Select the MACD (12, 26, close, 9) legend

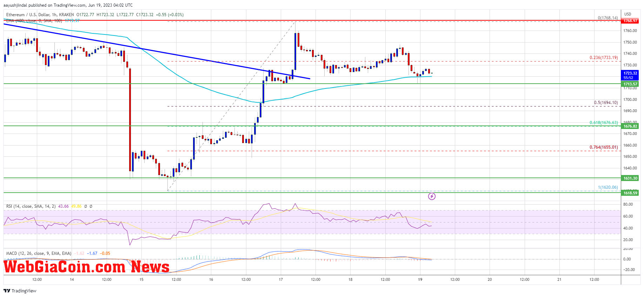click(x=39, y=253)
